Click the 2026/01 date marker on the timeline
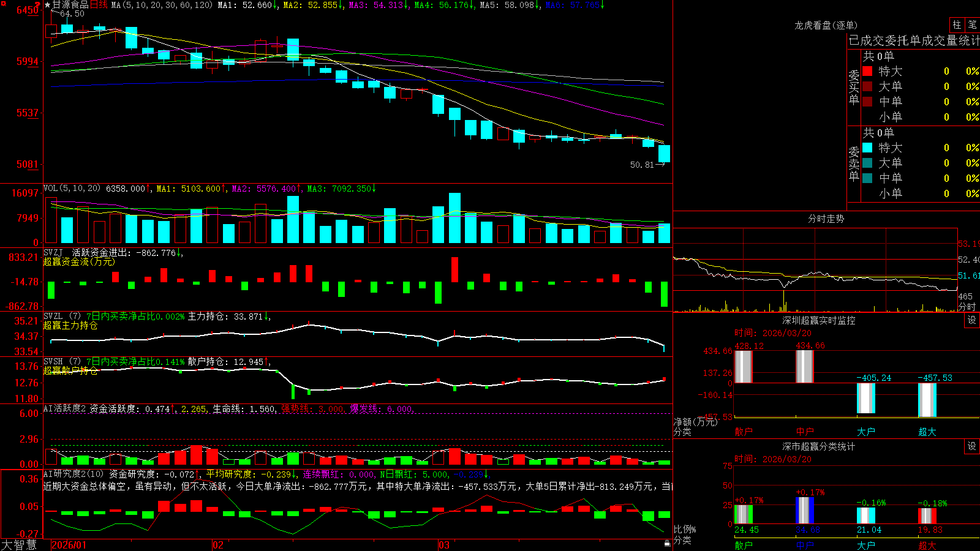This screenshot has height=551, width=980. point(69,545)
